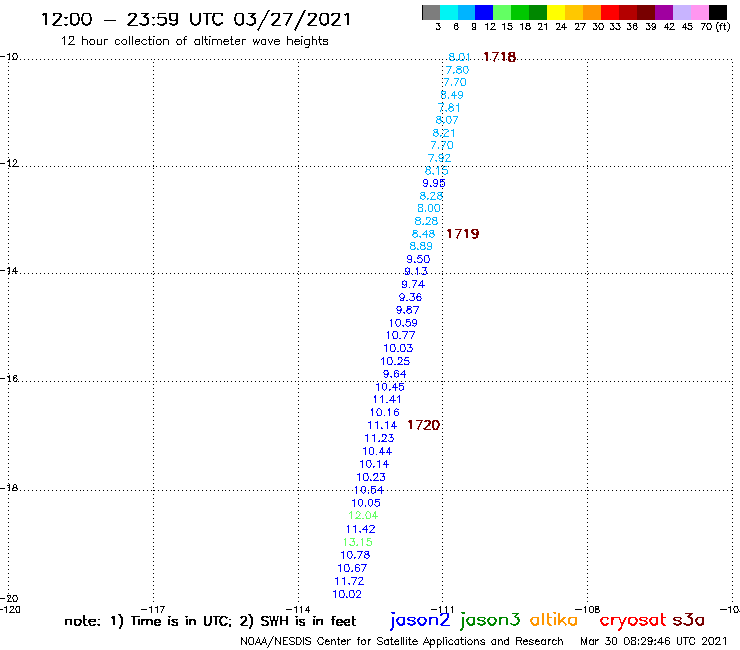The height and width of the screenshot is (650, 740).
Task: Click the 10.59 wave height value
Action: [x=403, y=323]
